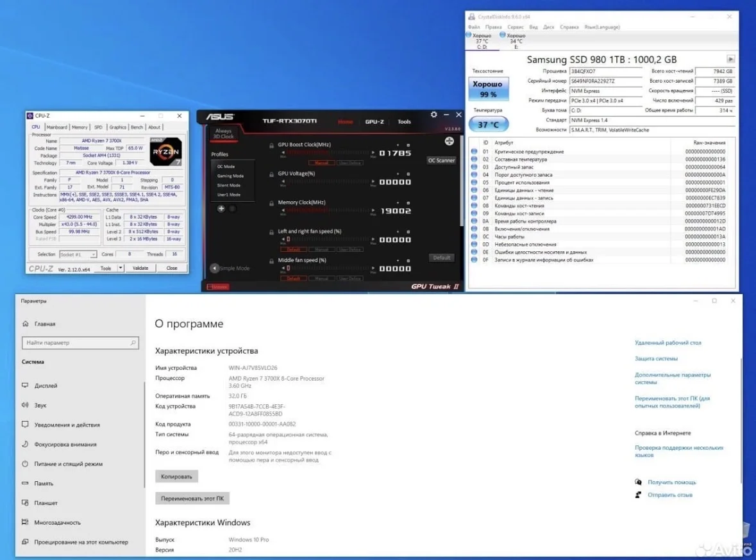Click Хорошо 99 % health status box
Image resolution: width=756 pixels, height=560 pixels.
click(x=488, y=88)
